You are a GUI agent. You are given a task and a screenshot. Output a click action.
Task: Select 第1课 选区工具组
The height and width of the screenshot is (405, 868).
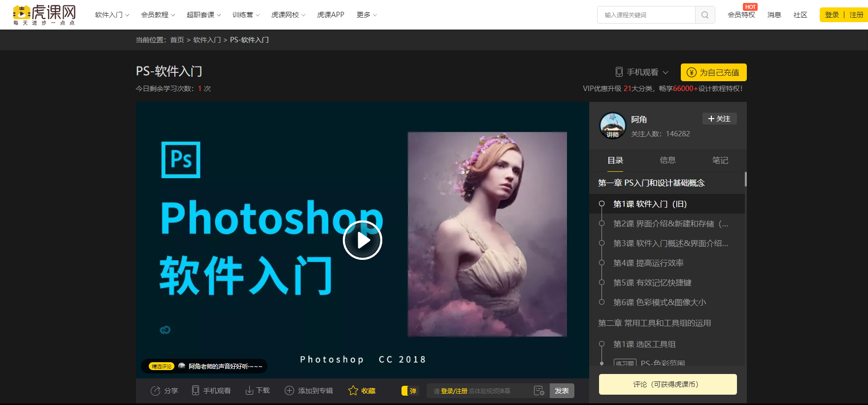668,344
